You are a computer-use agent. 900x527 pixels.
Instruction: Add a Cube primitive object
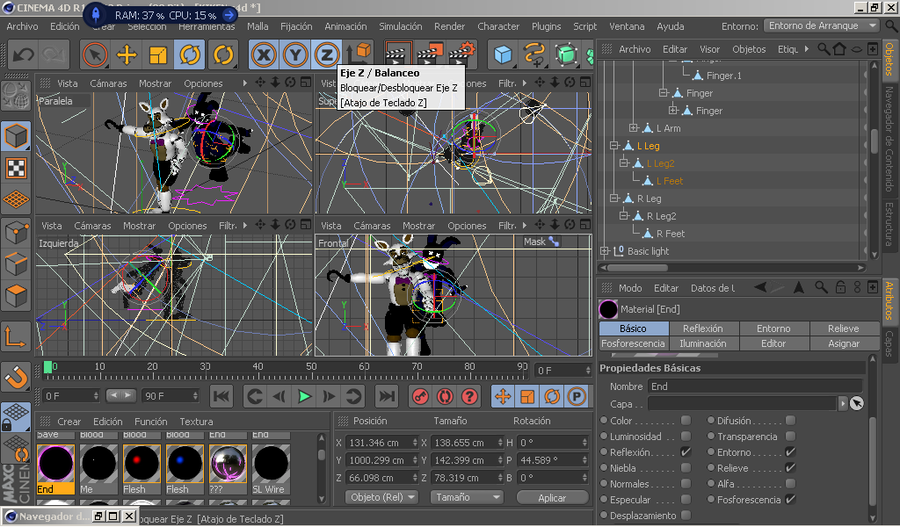pos(503,55)
